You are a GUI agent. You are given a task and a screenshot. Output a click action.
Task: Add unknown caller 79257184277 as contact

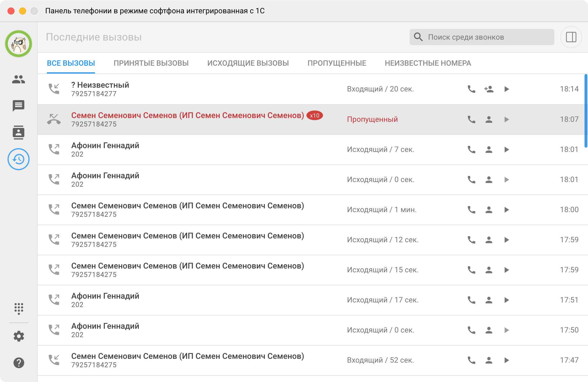click(489, 89)
